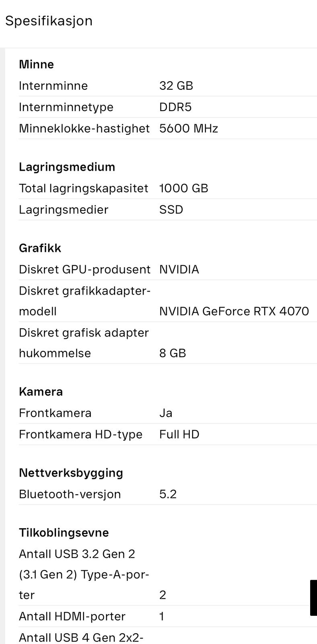Click the black tab on right edge
The width and height of the screenshot is (317, 644).
tap(313, 598)
